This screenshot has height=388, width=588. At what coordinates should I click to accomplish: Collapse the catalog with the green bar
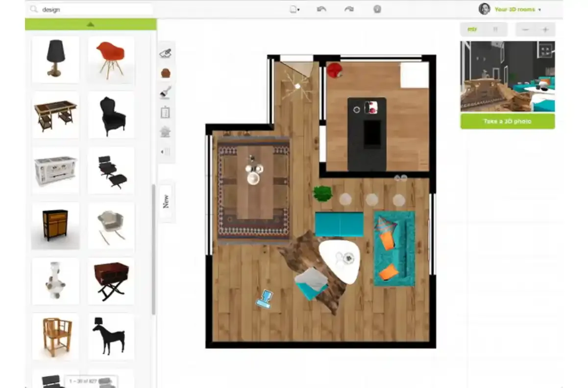(x=91, y=24)
